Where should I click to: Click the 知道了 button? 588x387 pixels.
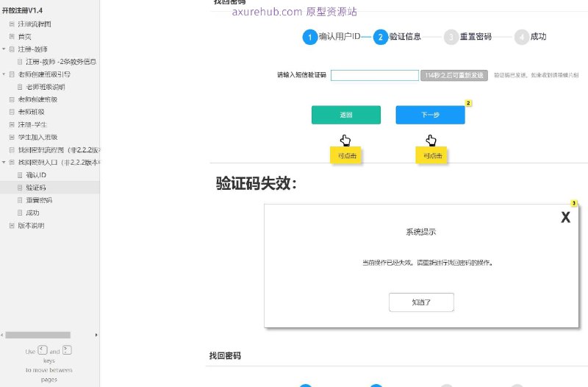click(421, 302)
